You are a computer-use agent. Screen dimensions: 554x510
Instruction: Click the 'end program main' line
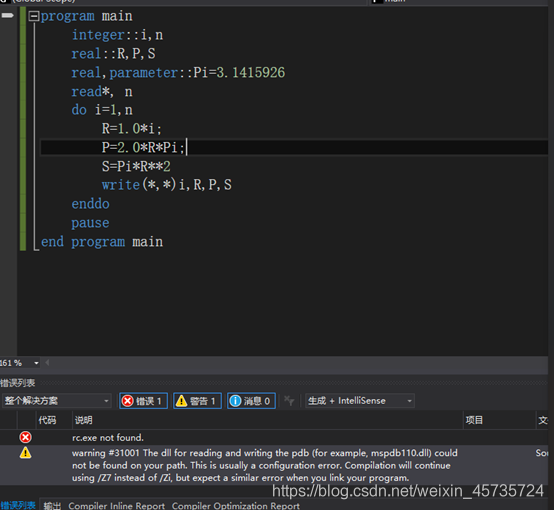click(102, 242)
